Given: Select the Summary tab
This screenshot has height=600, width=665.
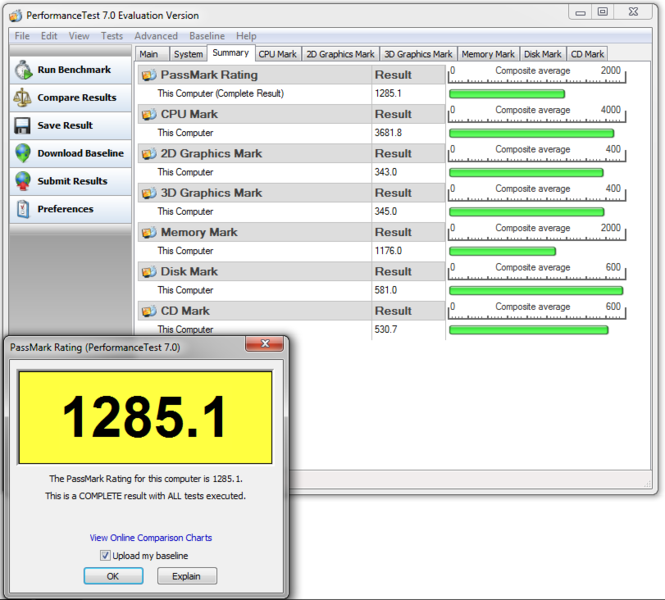Looking at the screenshot, I should pos(231,53).
